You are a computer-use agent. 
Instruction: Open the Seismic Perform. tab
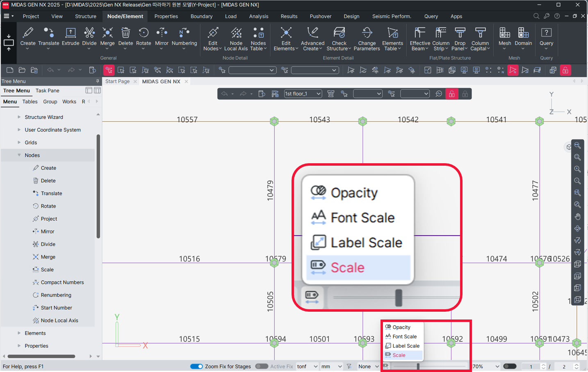tap(391, 16)
